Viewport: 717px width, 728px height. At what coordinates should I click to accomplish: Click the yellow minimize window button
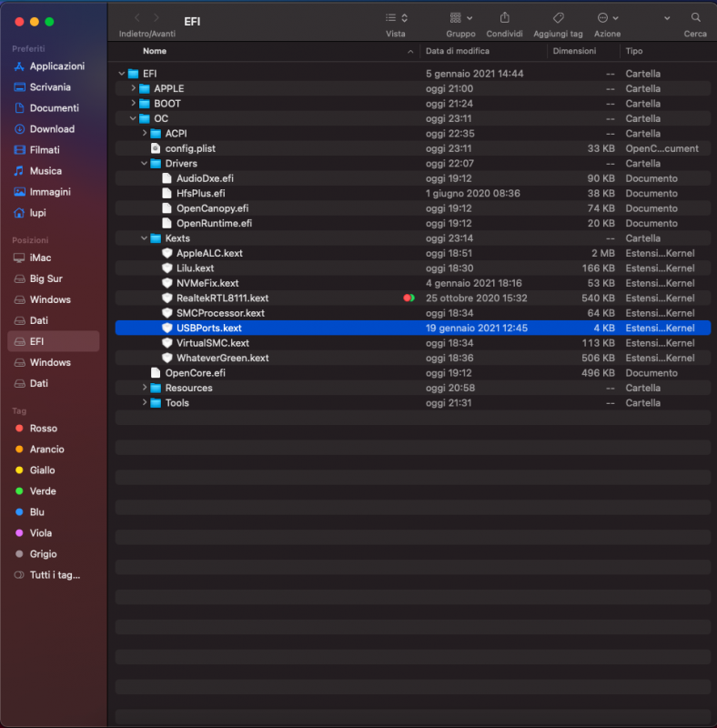pyautogui.click(x=35, y=21)
